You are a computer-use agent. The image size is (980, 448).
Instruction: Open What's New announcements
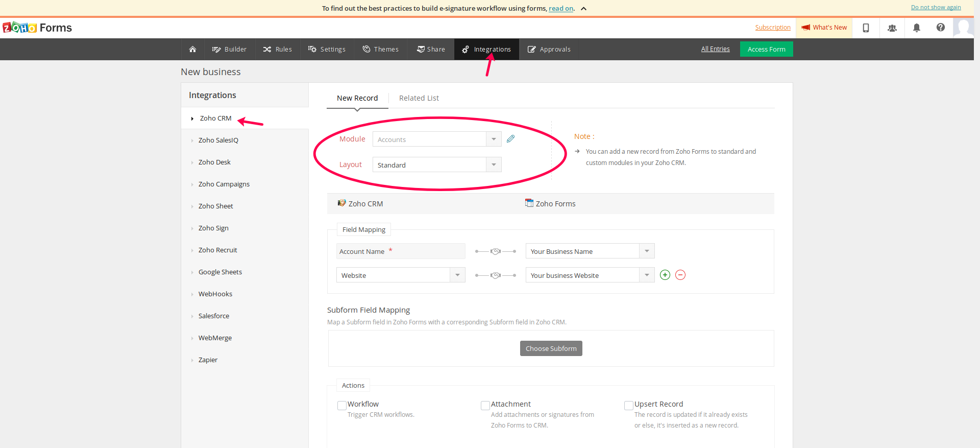click(x=824, y=28)
